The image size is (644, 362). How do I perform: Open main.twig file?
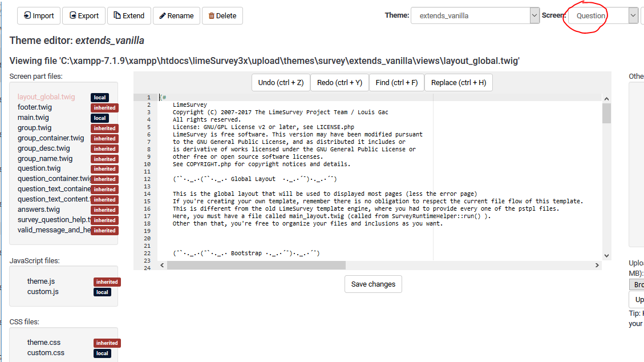33,118
